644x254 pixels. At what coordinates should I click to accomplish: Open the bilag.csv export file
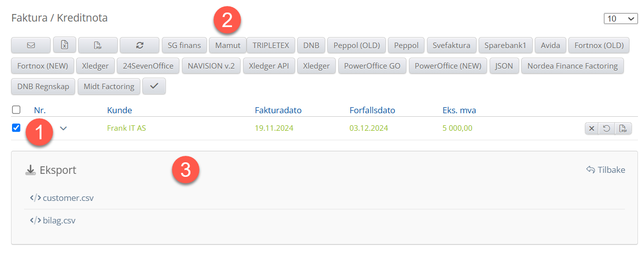pos(59,220)
